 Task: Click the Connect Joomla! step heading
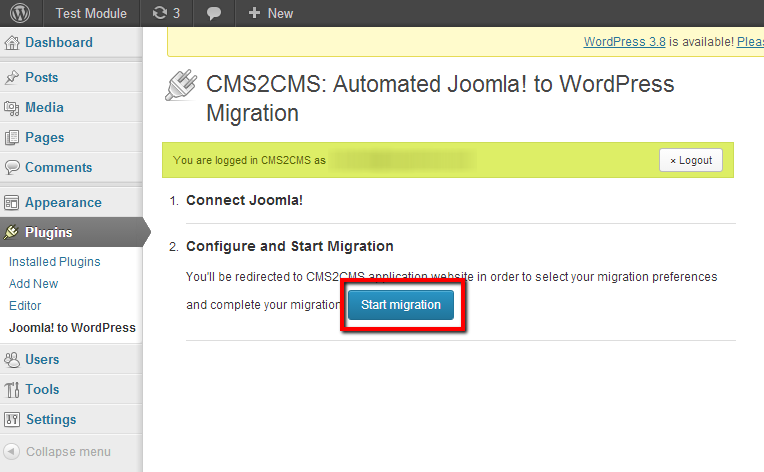244,200
